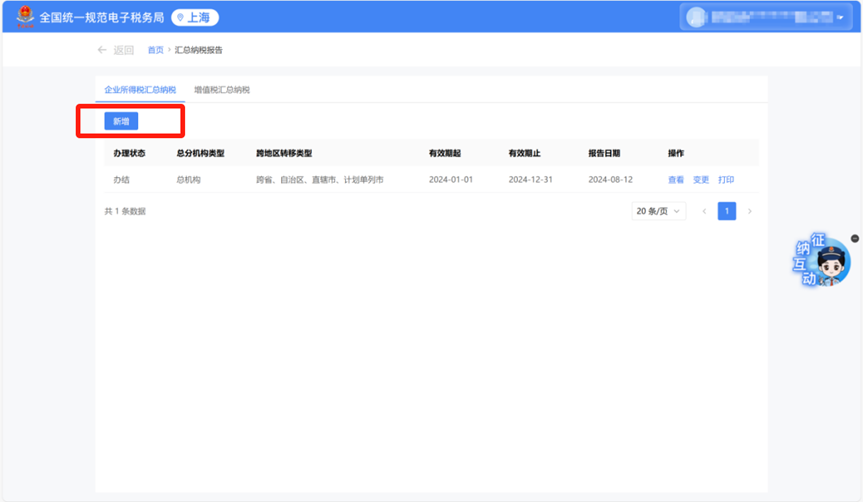Go to next page arrow
Viewport: 863px width, 502px height.
click(x=750, y=211)
